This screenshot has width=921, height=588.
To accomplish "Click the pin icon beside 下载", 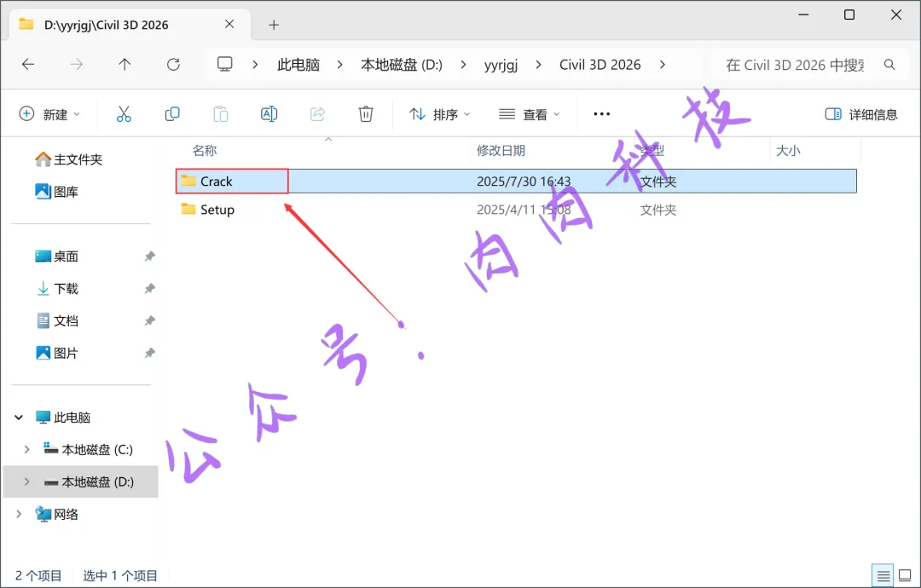I will pos(150,289).
